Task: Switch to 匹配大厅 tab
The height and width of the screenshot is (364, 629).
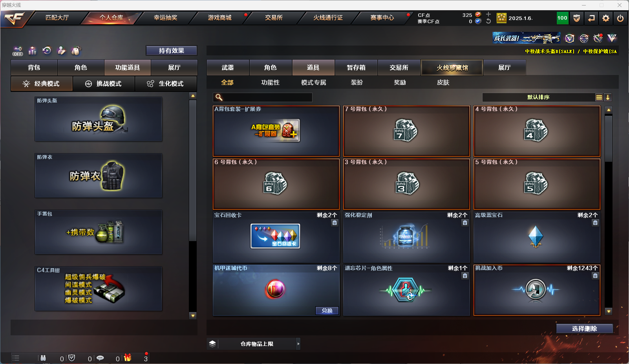Action: point(57,18)
